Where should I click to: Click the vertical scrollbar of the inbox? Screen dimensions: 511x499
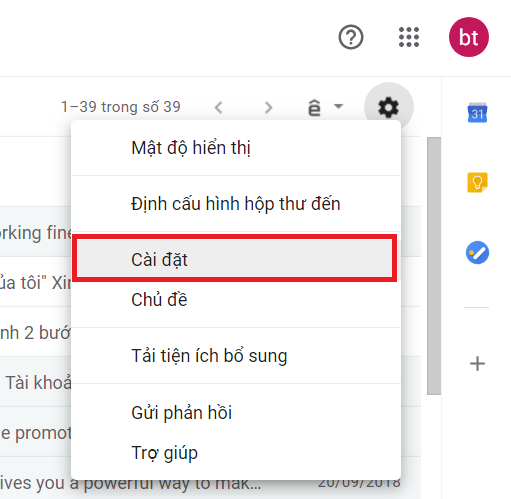pyautogui.click(x=434, y=266)
